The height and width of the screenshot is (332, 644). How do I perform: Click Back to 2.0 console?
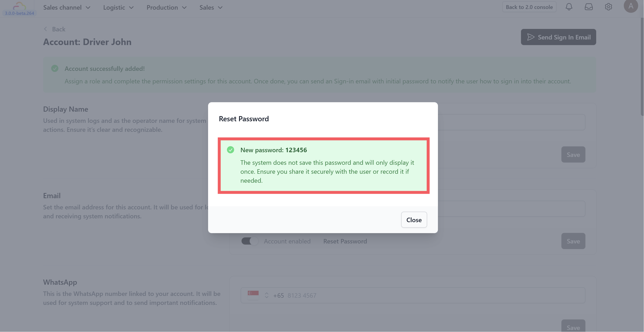click(529, 7)
